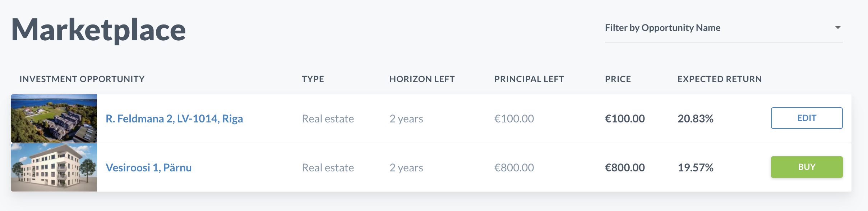The image size is (868, 211).
Task: Buy the Vesiroosi 1 investment
Action: (807, 167)
